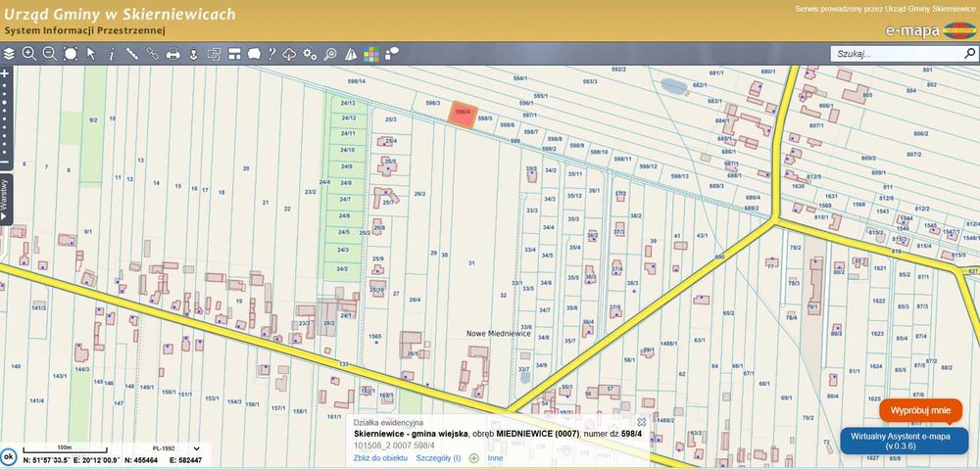This screenshot has height=469, width=980.
Task: Click the full extent view icon
Action: tap(71, 54)
